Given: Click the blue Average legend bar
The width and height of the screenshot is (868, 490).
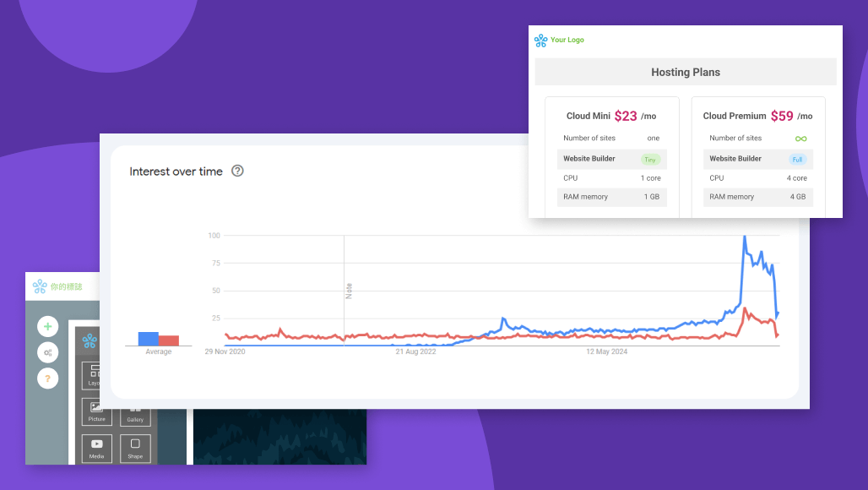Looking at the screenshot, I should pyautogui.click(x=149, y=337).
